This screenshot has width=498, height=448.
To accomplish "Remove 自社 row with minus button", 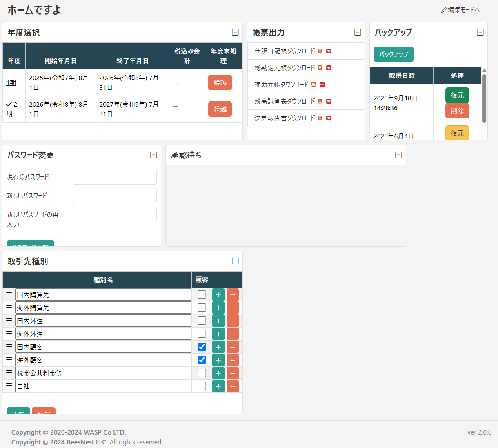I will (233, 386).
